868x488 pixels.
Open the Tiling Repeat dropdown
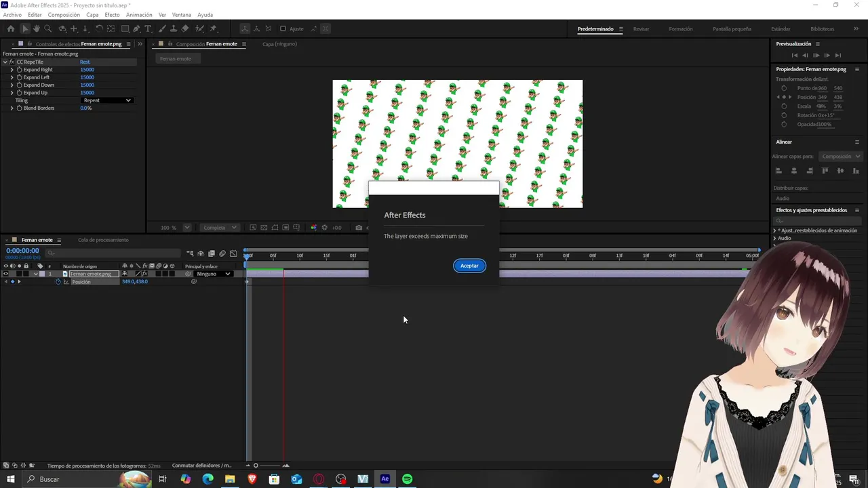coord(106,100)
